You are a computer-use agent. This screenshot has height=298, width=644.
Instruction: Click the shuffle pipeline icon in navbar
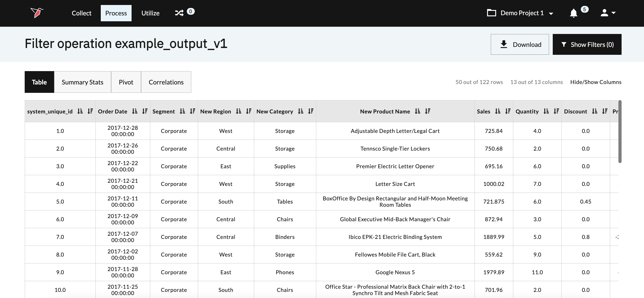click(179, 13)
